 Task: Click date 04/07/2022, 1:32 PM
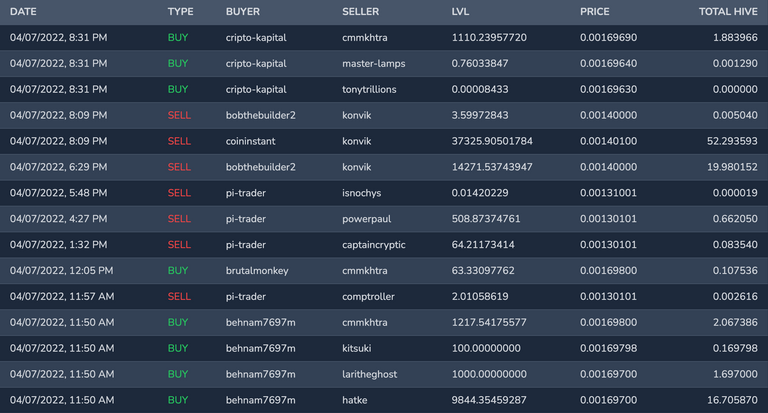click(x=58, y=245)
